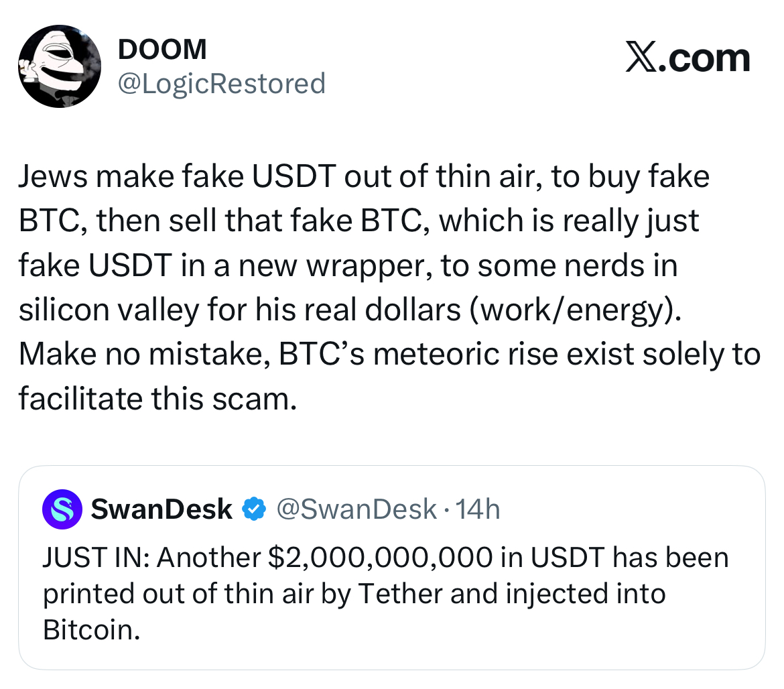Click the word "Bitcoin." ending quoted post

pos(92,630)
